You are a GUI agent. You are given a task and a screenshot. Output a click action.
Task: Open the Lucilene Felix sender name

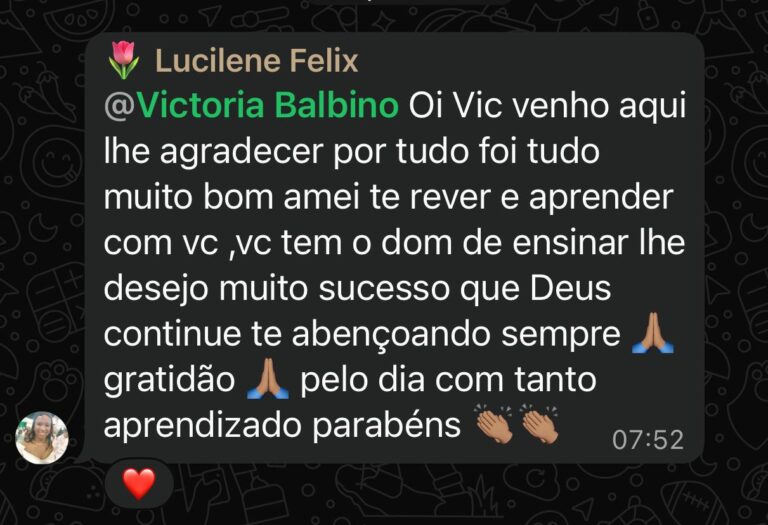pyautogui.click(x=257, y=61)
